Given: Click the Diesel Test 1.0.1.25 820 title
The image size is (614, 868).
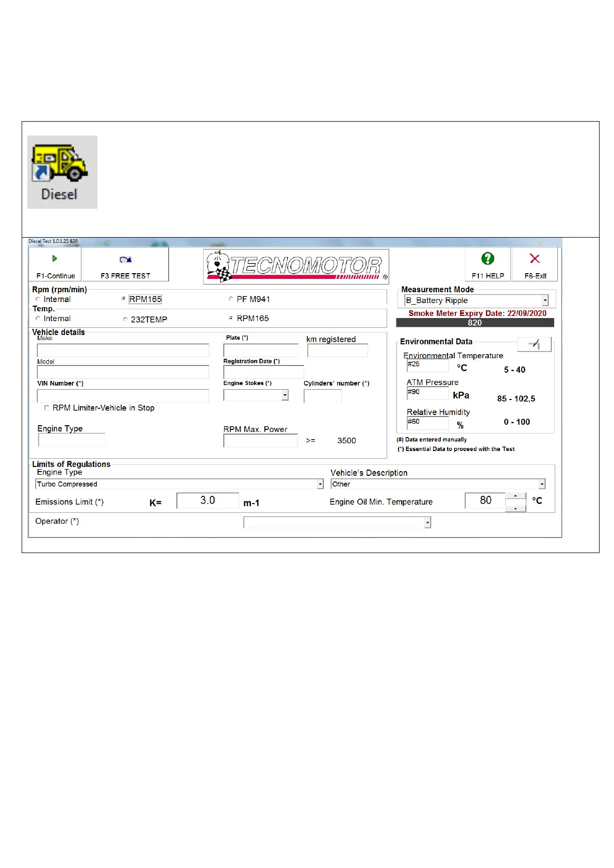Looking at the screenshot, I should [53, 241].
